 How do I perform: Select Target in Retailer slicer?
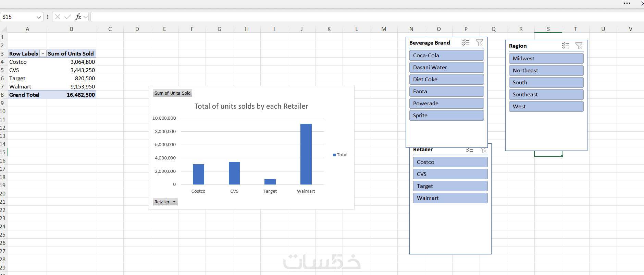click(450, 186)
